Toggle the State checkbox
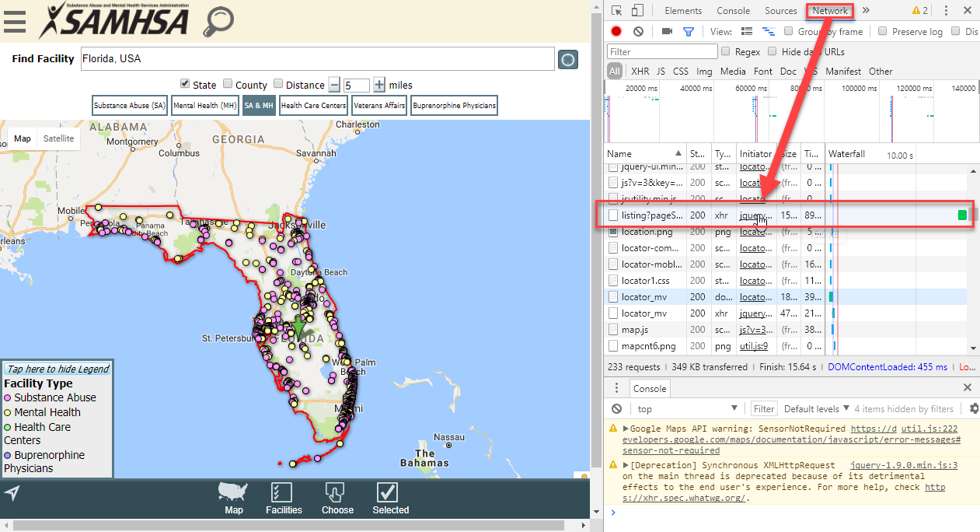The height and width of the screenshot is (532, 980). pyautogui.click(x=185, y=84)
